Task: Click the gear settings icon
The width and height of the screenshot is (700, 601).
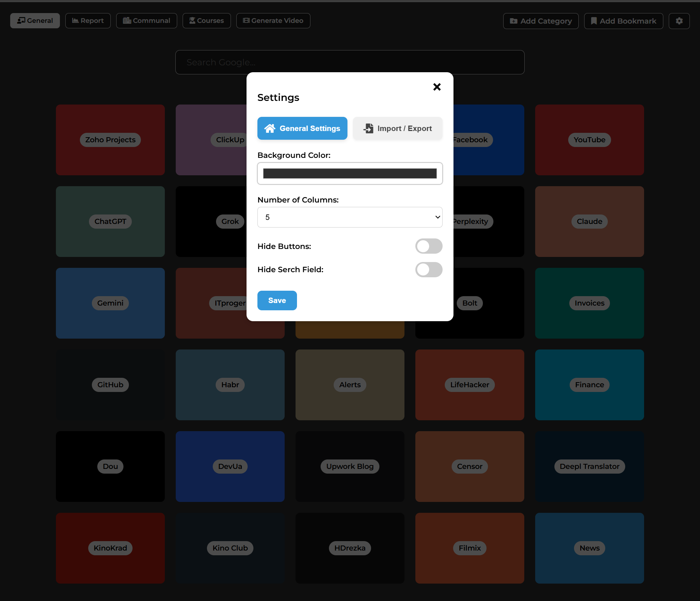Action: click(x=679, y=21)
